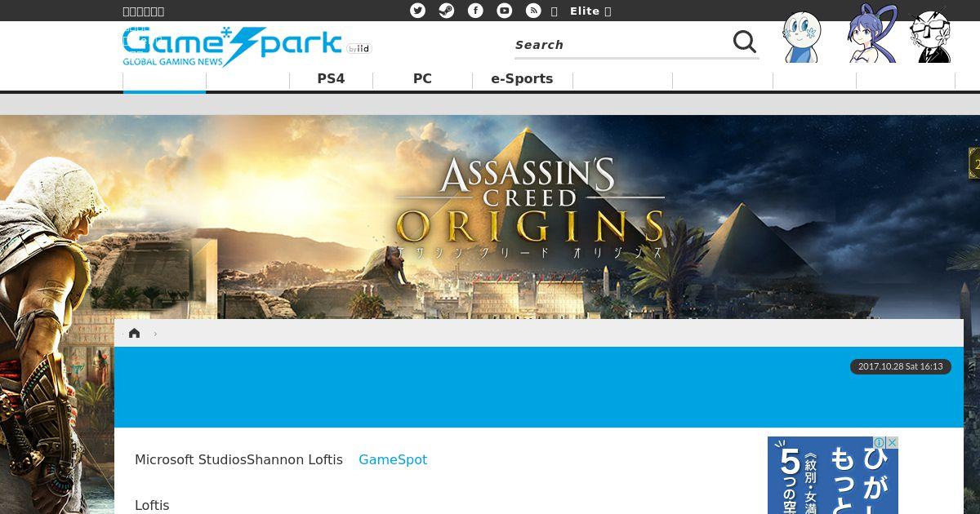Image resolution: width=980 pixels, height=514 pixels.
Task: Close the sidebar advertisement
Action: click(893, 442)
